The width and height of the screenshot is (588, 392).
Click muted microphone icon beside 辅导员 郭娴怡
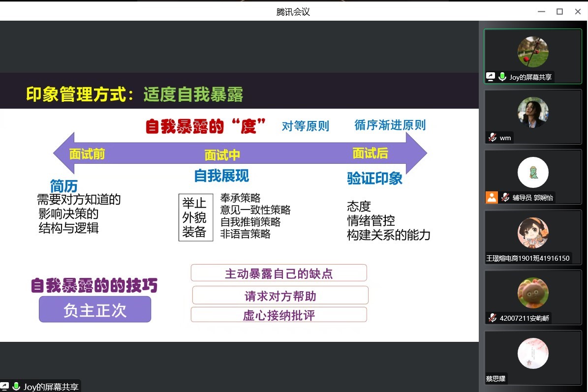pos(505,197)
